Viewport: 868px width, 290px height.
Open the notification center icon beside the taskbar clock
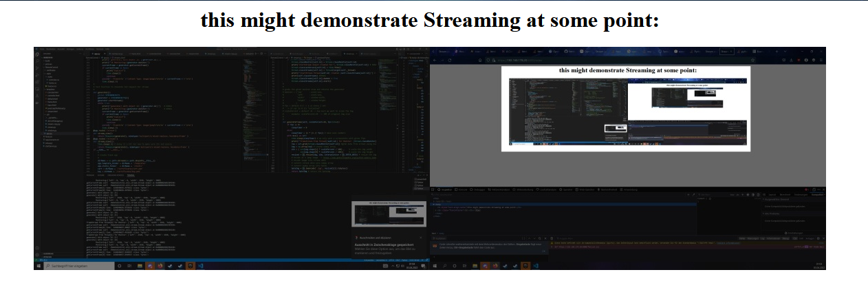[424, 266]
